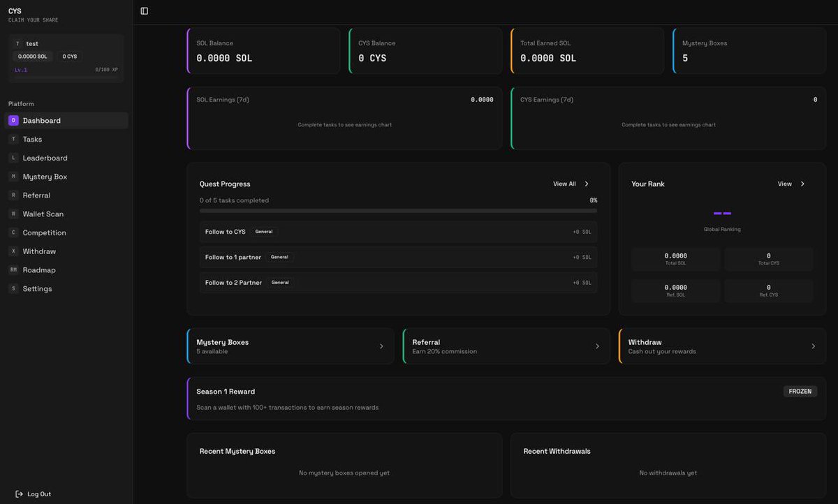Open the Withdraw cash out card
838x504 pixels.
coord(722,346)
